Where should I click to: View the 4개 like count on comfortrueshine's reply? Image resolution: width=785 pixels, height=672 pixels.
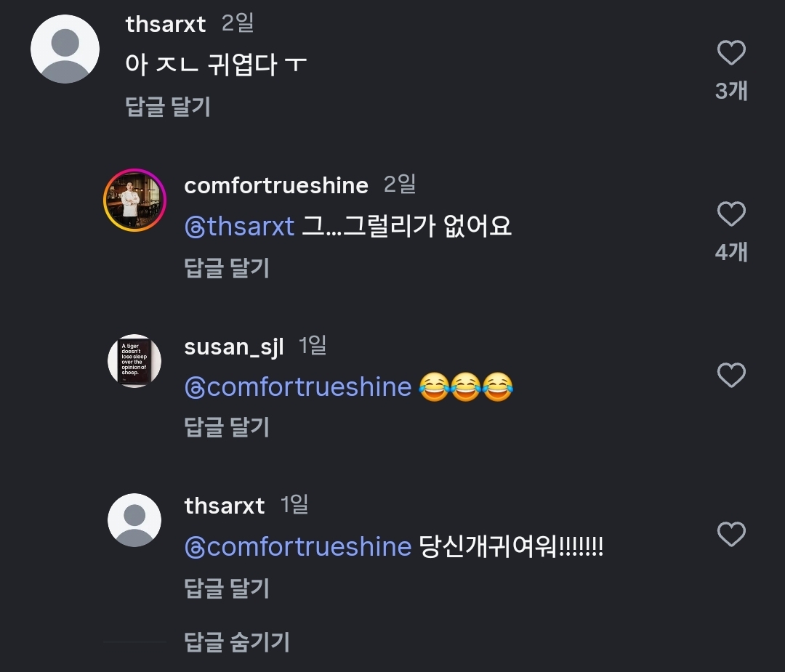[x=731, y=252]
